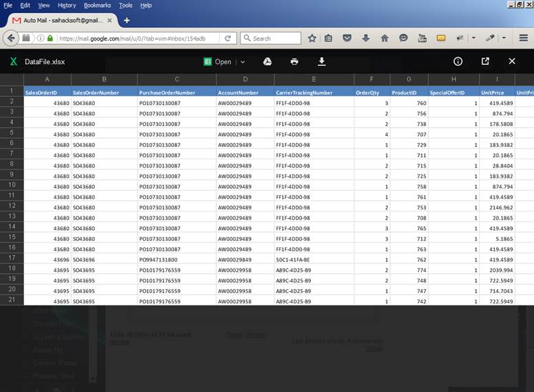Select column H header
This screenshot has width=534, height=392.
pyautogui.click(x=454, y=79)
